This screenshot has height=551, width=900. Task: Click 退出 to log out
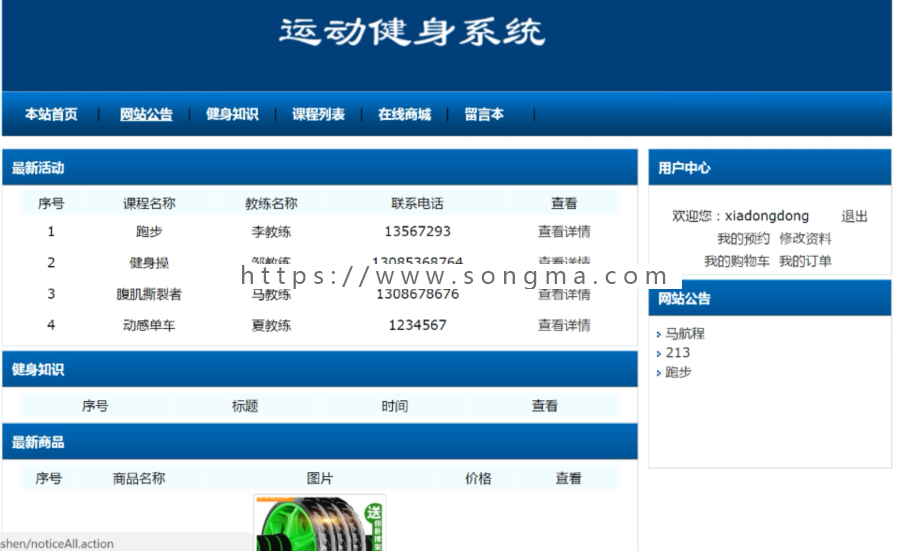click(x=854, y=216)
